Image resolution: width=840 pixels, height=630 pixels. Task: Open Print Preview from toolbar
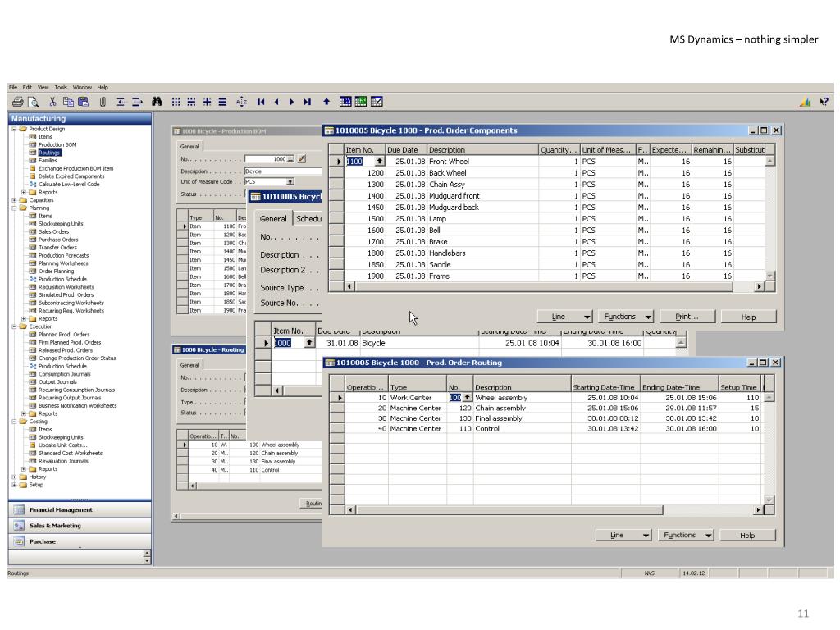point(34,102)
